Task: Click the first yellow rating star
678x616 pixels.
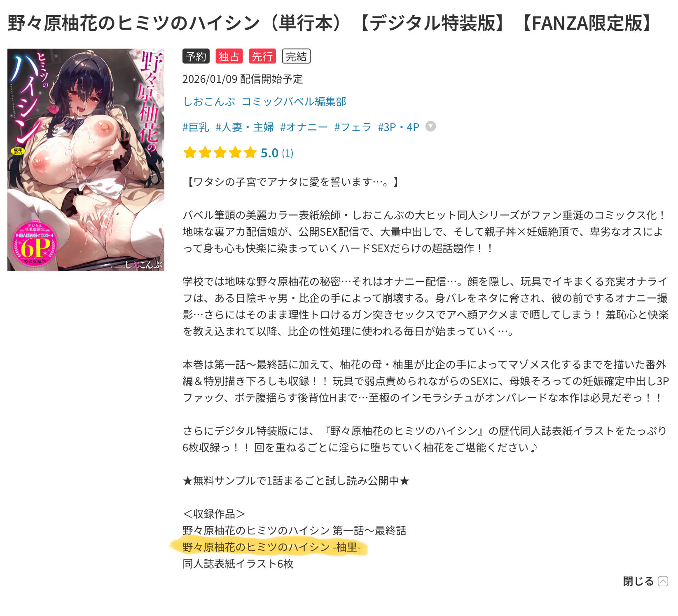Action: point(190,153)
